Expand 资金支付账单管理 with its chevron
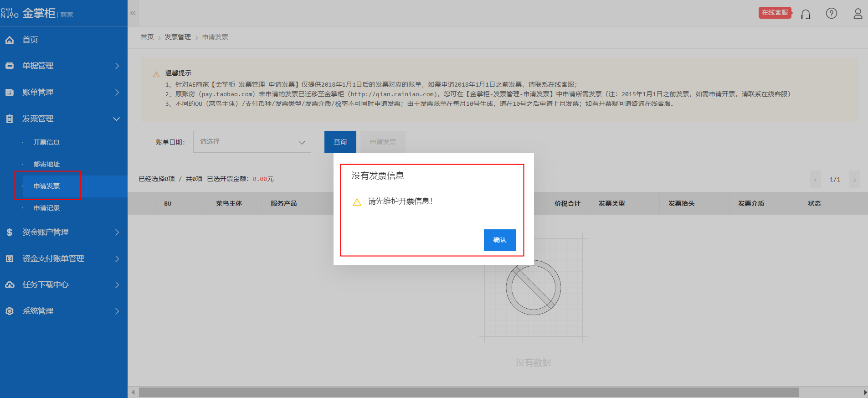 (x=117, y=259)
